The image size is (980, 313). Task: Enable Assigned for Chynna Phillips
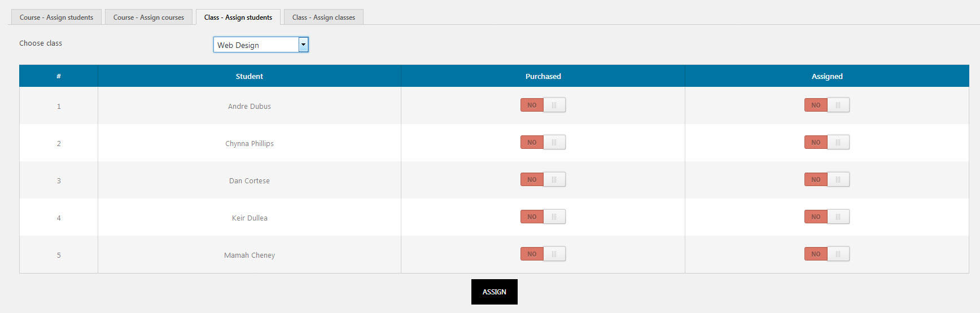pos(826,143)
